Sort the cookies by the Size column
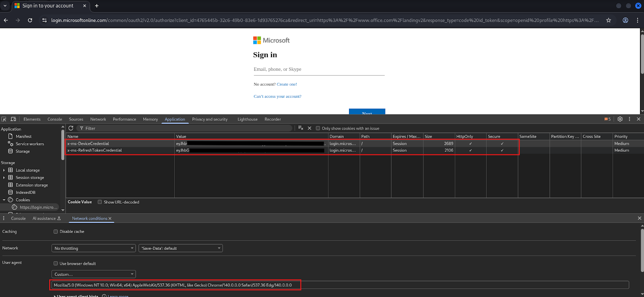 click(x=439, y=136)
